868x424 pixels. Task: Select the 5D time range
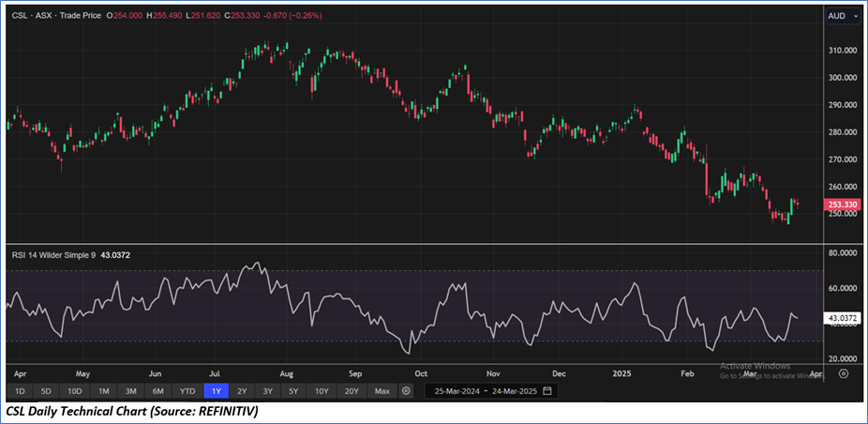point(46,390)
